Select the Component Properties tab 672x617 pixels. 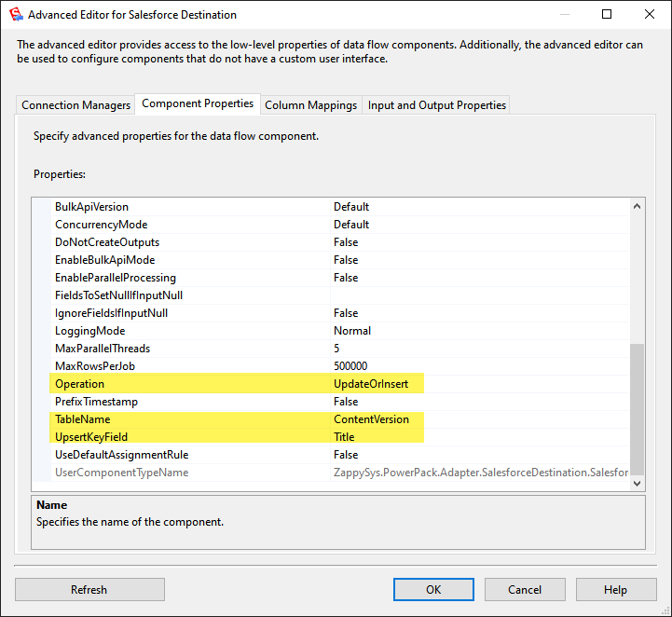tap(198, 104)
